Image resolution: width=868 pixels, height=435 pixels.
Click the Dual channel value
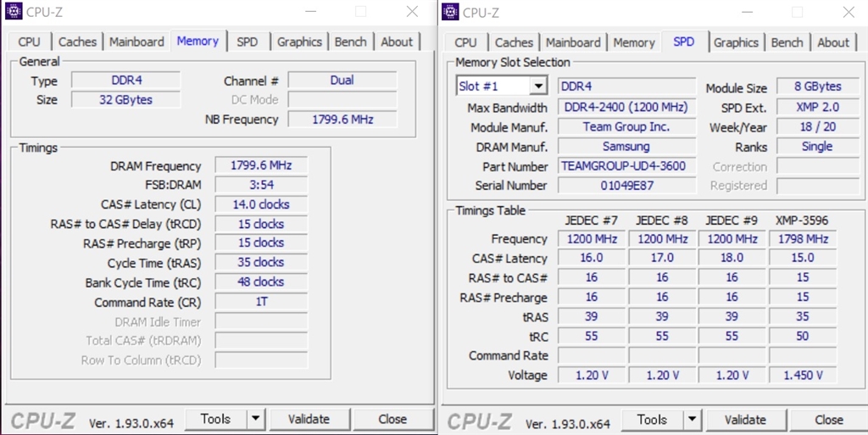[x=342, y=81]
